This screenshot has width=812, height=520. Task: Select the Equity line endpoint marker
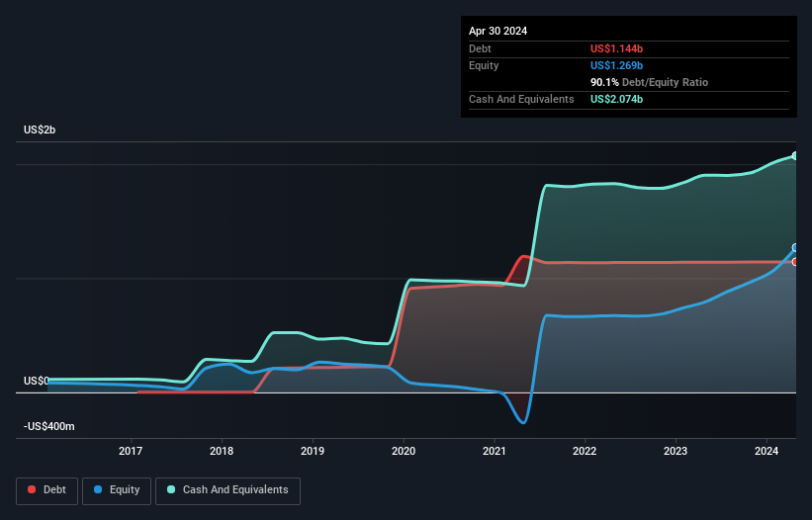[x=795, y=248]
